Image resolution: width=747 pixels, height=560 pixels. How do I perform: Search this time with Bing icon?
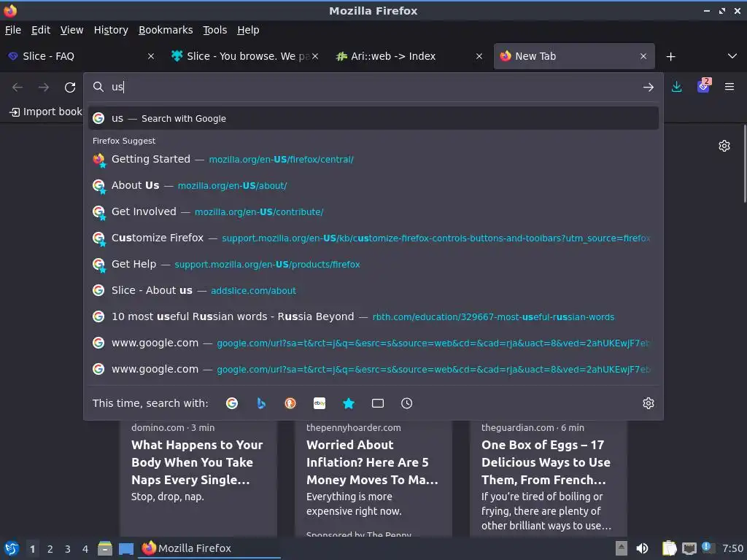[x=261, y=403]
